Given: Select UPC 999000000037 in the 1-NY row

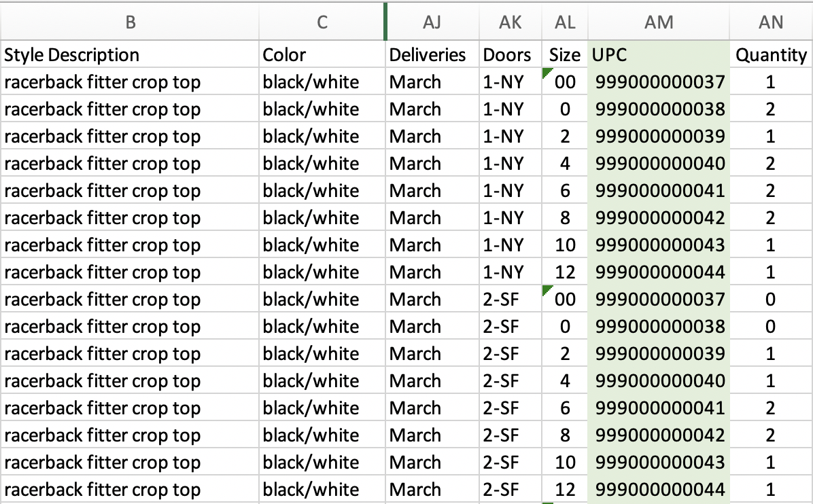Looking at the screenshot, I should point(659,82).
